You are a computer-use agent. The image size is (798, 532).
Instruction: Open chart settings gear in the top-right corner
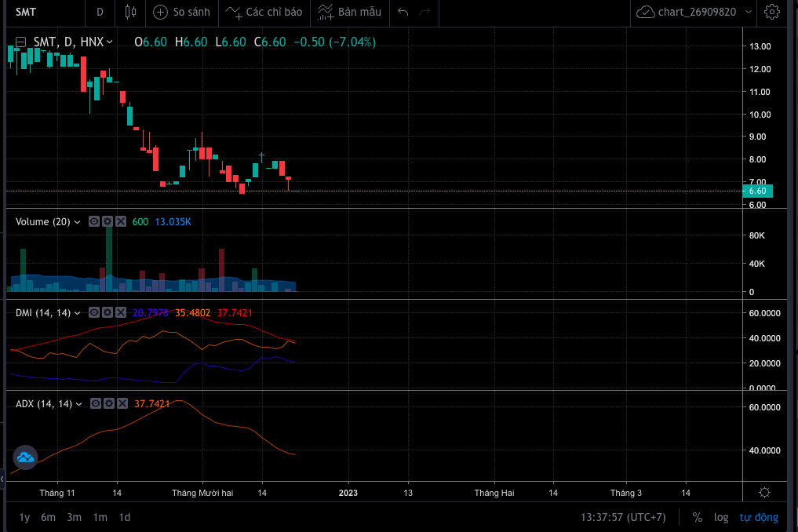(x=772, y=12)
